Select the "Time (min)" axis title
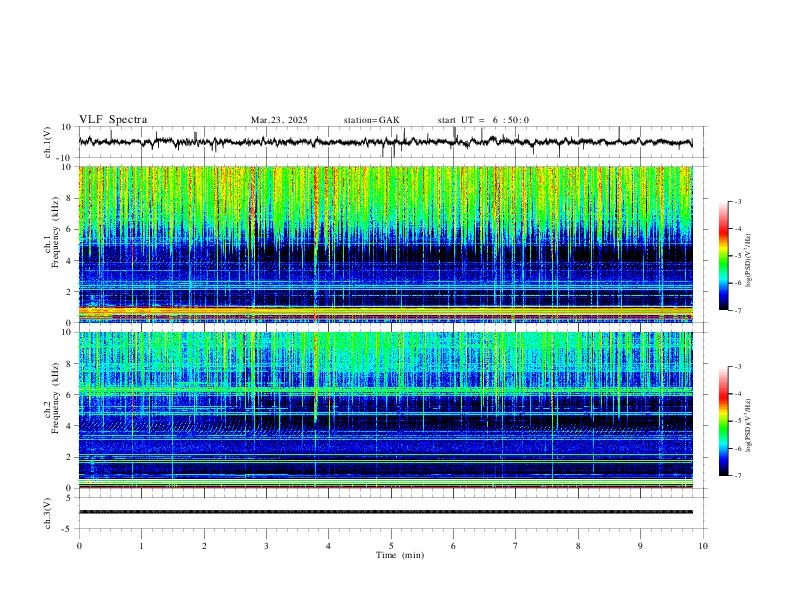Image resolution: width=792 pixels, height=612 pixels. tap(400, 555)
